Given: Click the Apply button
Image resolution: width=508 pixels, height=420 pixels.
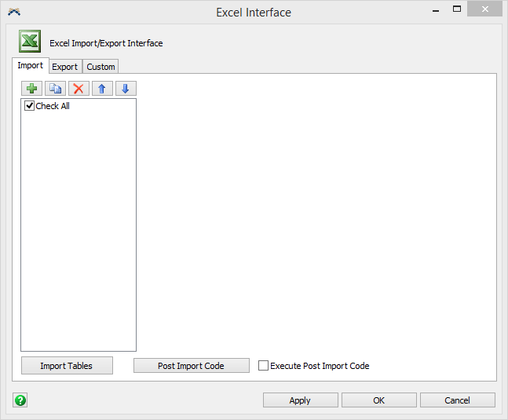Looking at the screenshot, I should (x=300, y=400).
